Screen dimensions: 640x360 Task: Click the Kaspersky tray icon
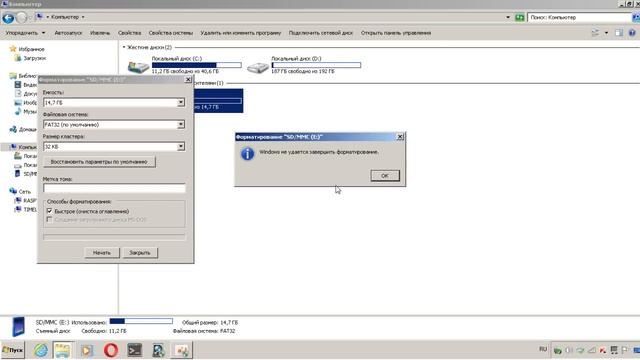tap(603, 350)
